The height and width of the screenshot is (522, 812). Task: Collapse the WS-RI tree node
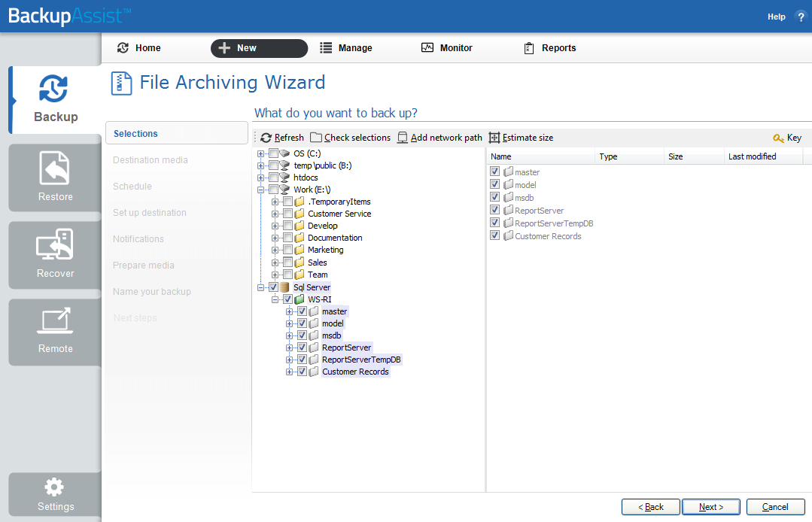[x=275, y=299]
